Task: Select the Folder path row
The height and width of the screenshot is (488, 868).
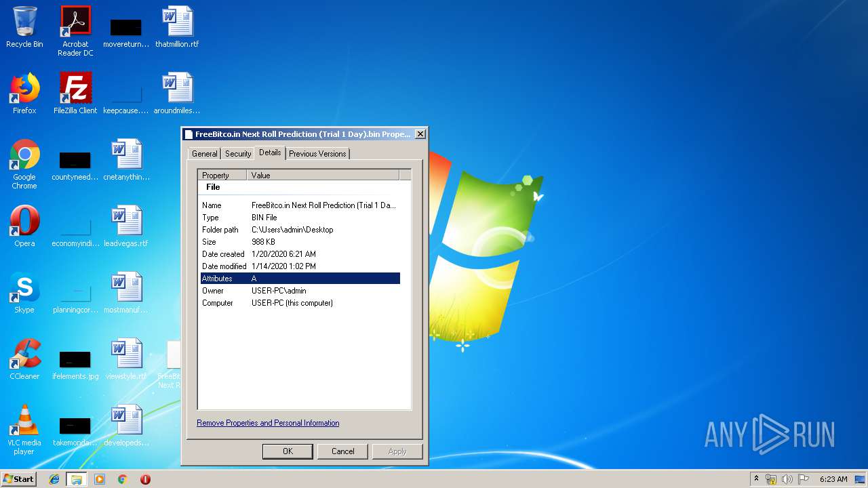Action: [x=300, y=230]
